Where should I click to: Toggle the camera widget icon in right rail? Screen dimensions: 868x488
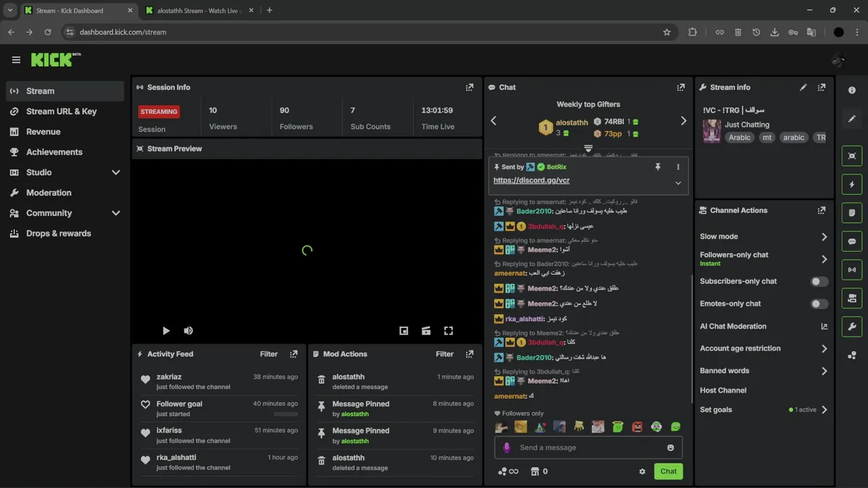click(852, 298)
